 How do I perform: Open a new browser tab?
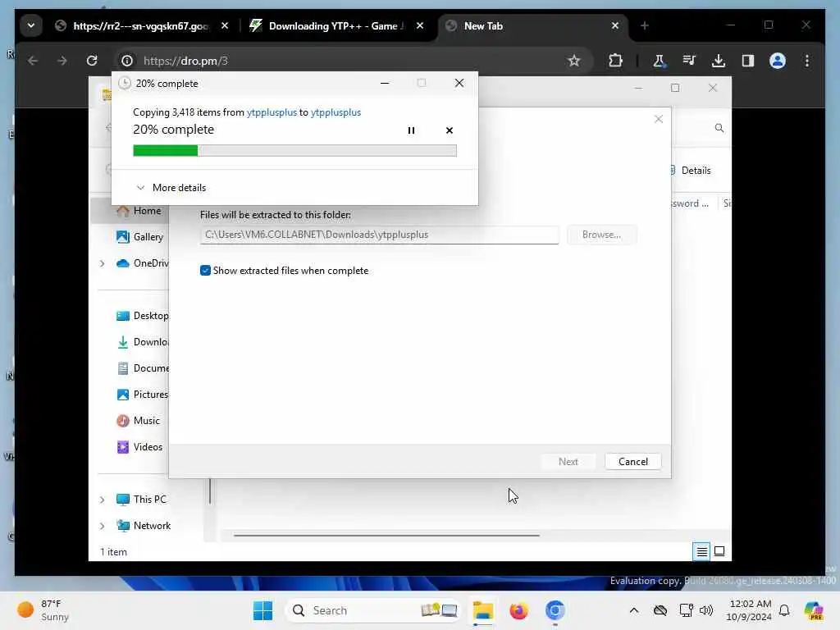(x=645, y=25)
